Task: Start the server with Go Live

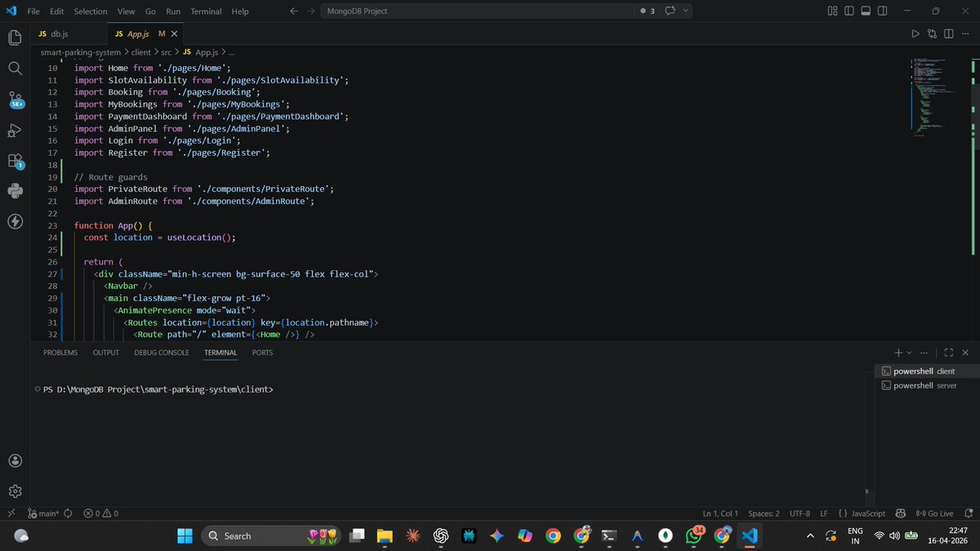Action: tap(934, 513)
